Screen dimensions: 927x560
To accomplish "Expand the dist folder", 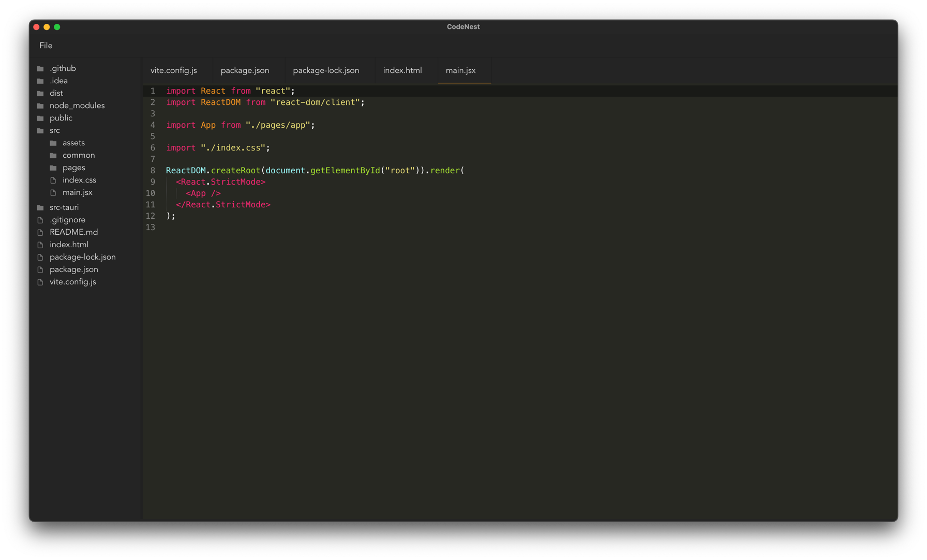I will point(56,93).
